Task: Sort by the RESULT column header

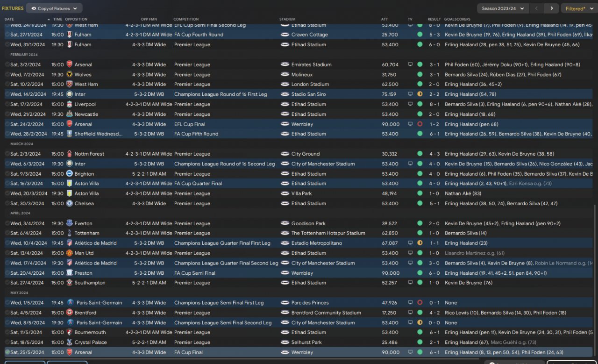Action: point(434,19)
